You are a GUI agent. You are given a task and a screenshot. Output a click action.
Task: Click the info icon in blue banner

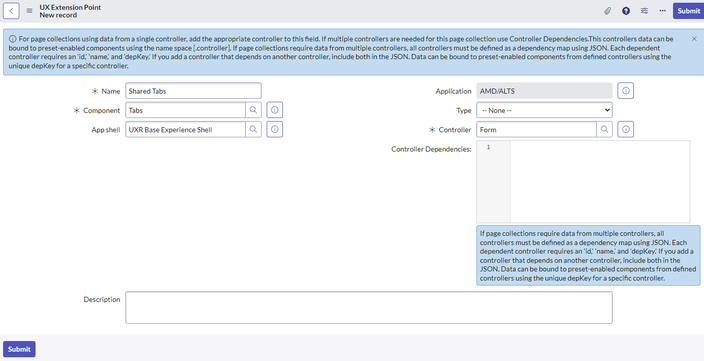click(13, 39)
